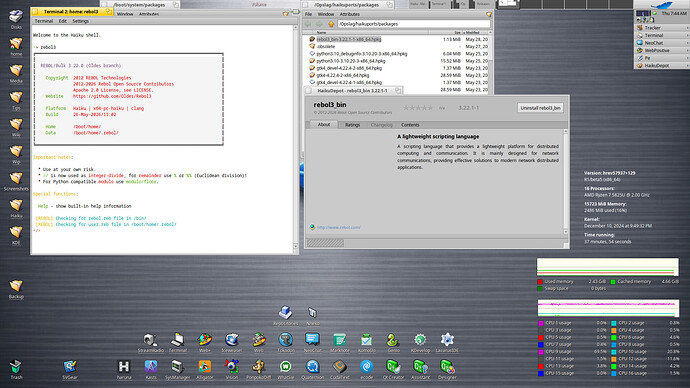The image size is (690, 388).
Task: Click the HaikuDepot description vertical scrollbar
Action: (x=565, y=182)
